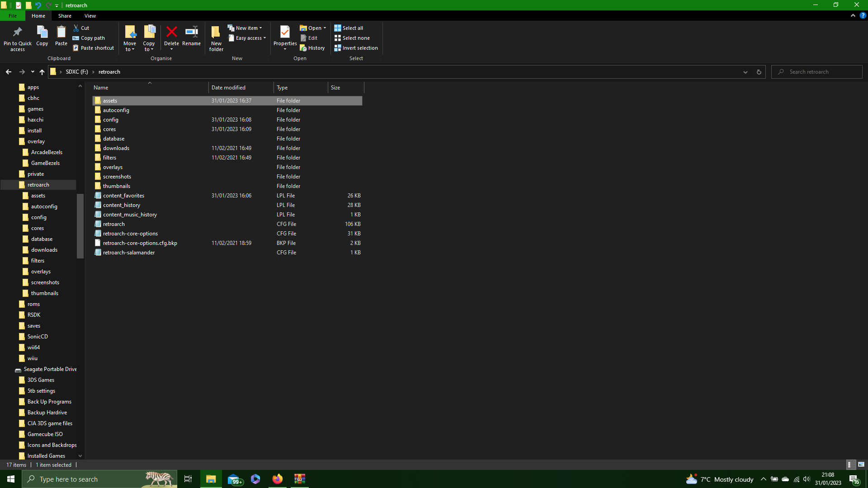
Task: Click Invert selection
Action: [x=356, y=48]
